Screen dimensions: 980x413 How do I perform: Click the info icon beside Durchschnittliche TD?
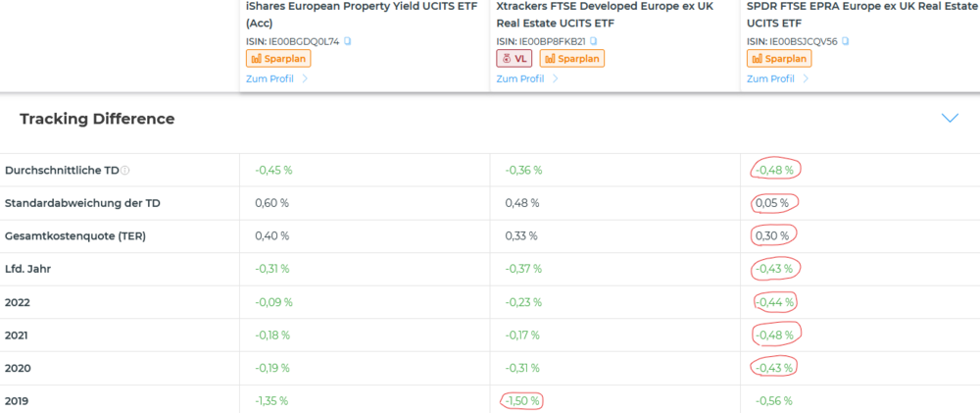coord(125,171)
